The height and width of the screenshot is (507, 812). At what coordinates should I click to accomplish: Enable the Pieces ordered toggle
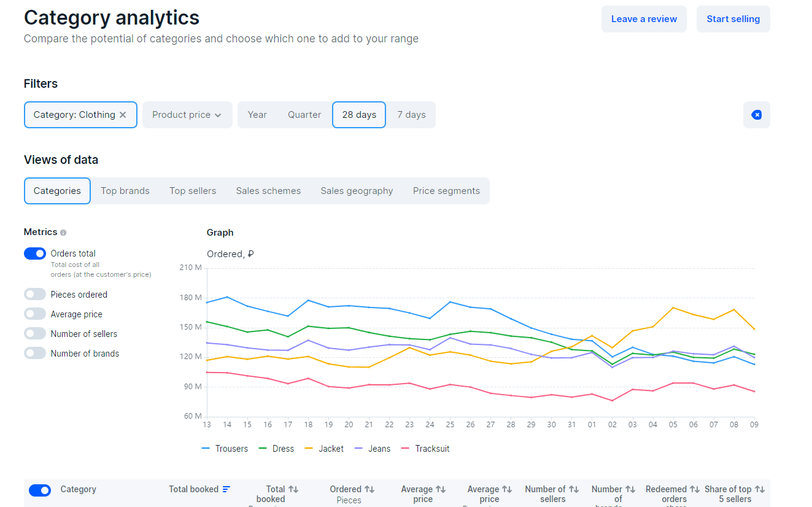click(x=35, y=295)
